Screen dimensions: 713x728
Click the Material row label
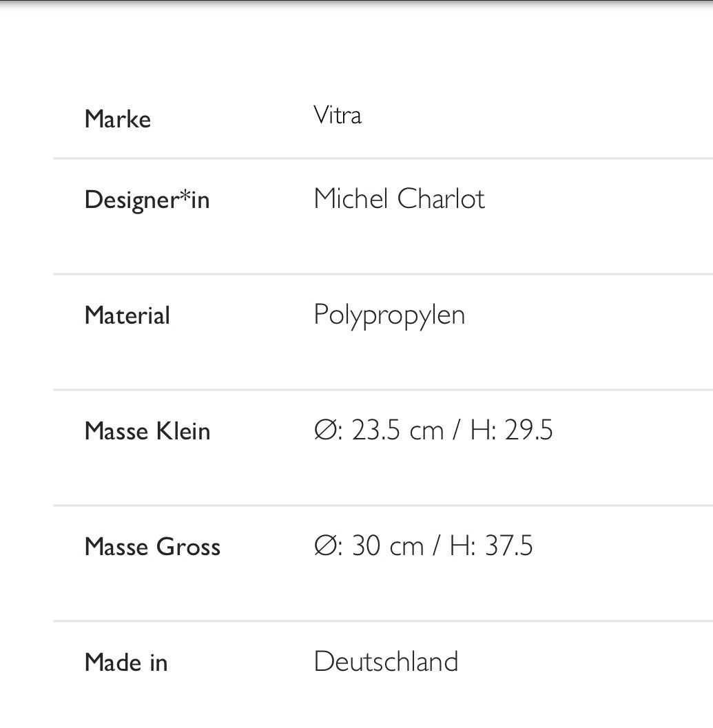click(127, 315)
